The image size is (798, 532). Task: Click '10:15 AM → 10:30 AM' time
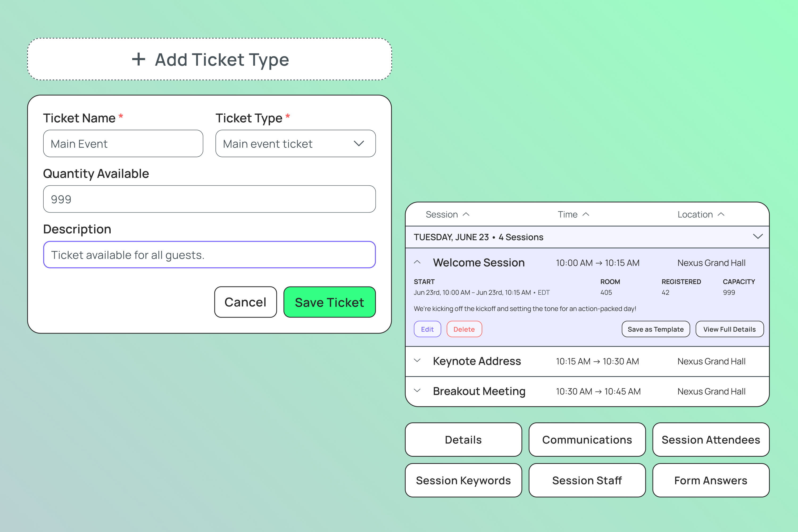[x=597, y=361]
